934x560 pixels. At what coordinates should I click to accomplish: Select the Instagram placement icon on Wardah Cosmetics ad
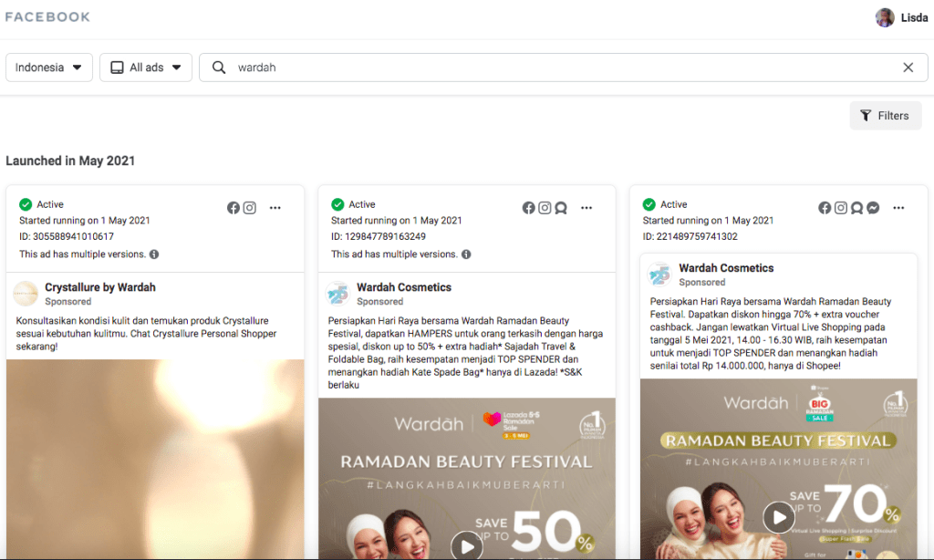[545, 208]
